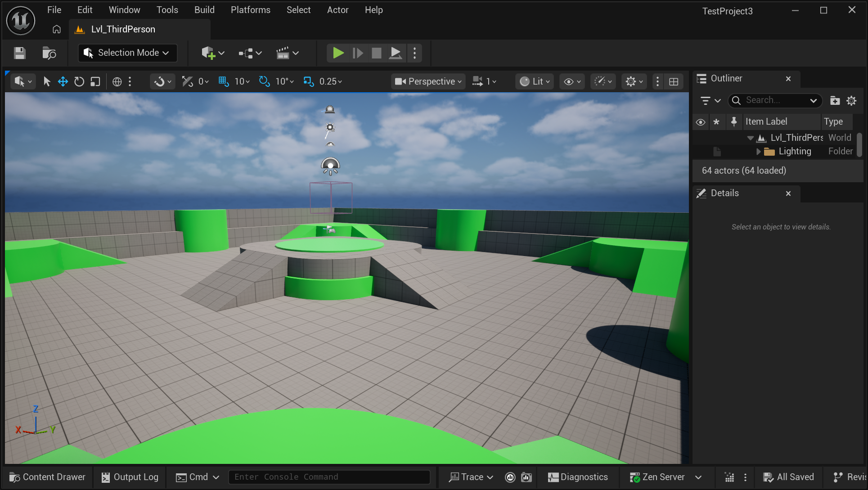Open the Selection Mode dropdown
This screenshot has height=490, width=868.
tap(128, 53)
